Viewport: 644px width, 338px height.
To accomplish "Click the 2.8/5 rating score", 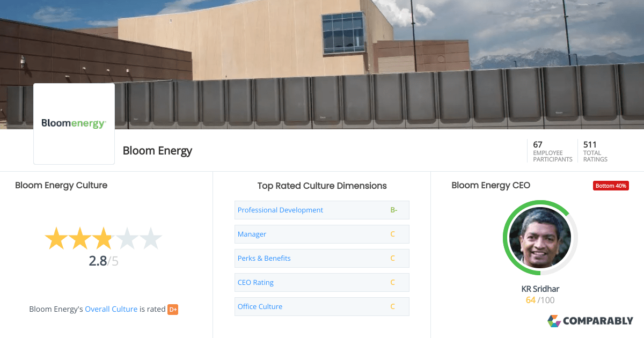I will [104, 261].
